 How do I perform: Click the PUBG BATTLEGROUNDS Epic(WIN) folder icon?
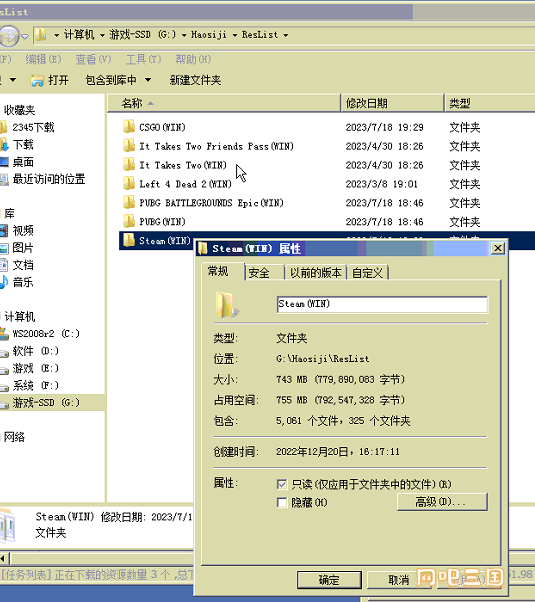tap(129, 202)
